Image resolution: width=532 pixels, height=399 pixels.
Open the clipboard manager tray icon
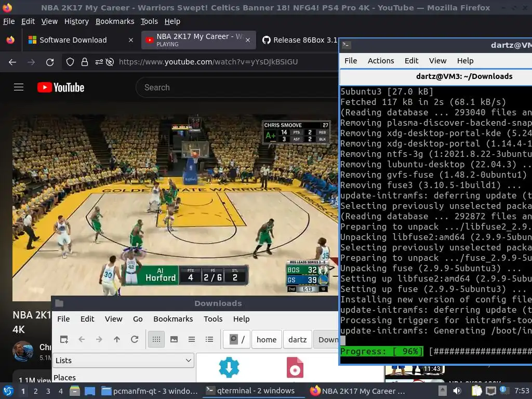pos(476,391)
